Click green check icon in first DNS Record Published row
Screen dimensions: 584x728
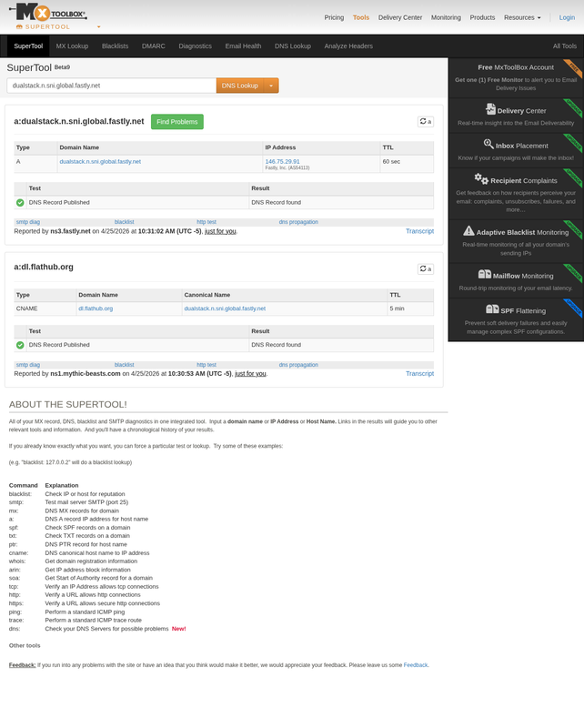20,202
